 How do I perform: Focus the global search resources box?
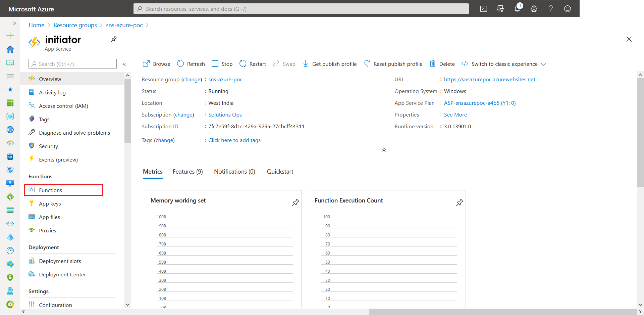[x=301, y=9]
